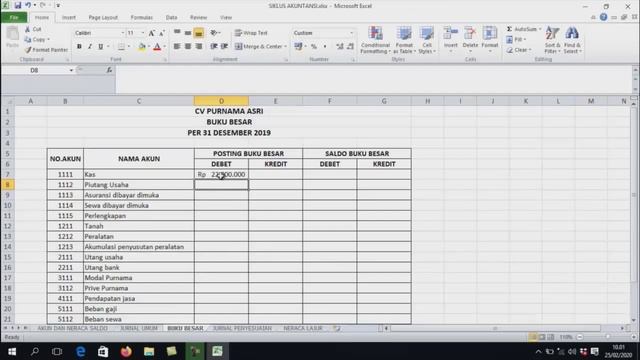
Task: Align text right
Action: pyautogui.click(x=199, y=47)
